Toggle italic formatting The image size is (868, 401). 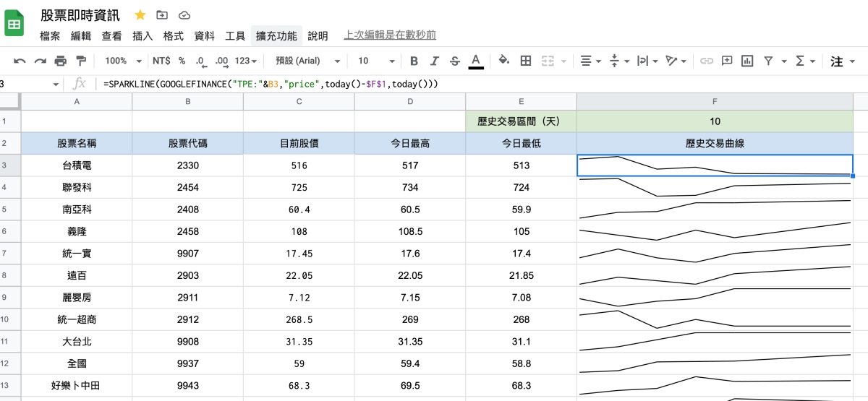click(x=435, y=61)
